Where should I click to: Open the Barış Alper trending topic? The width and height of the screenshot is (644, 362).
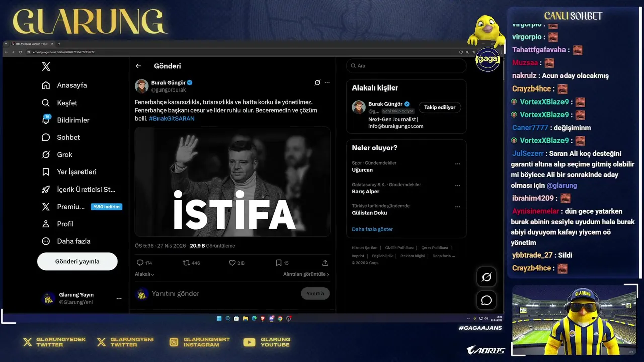coord(366,192)
